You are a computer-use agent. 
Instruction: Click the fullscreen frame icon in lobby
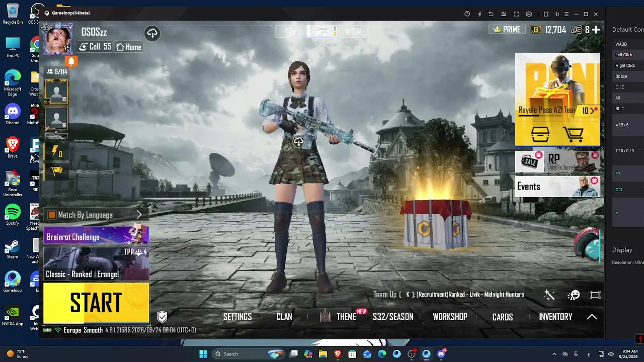click(595, 295)
